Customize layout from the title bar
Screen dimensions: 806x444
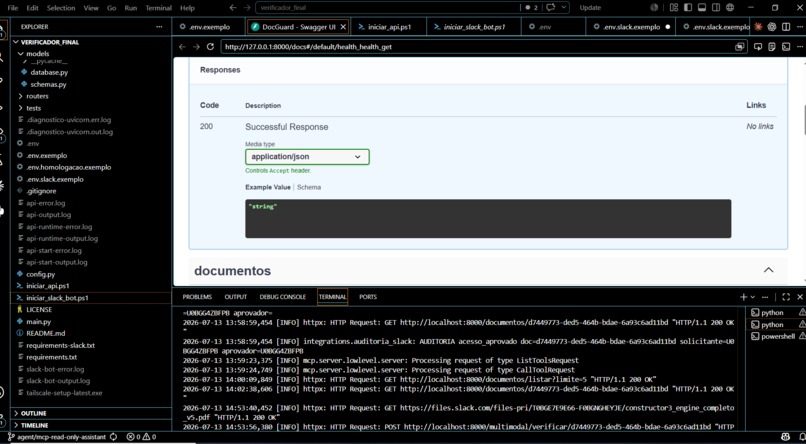[x=673, y=8]
